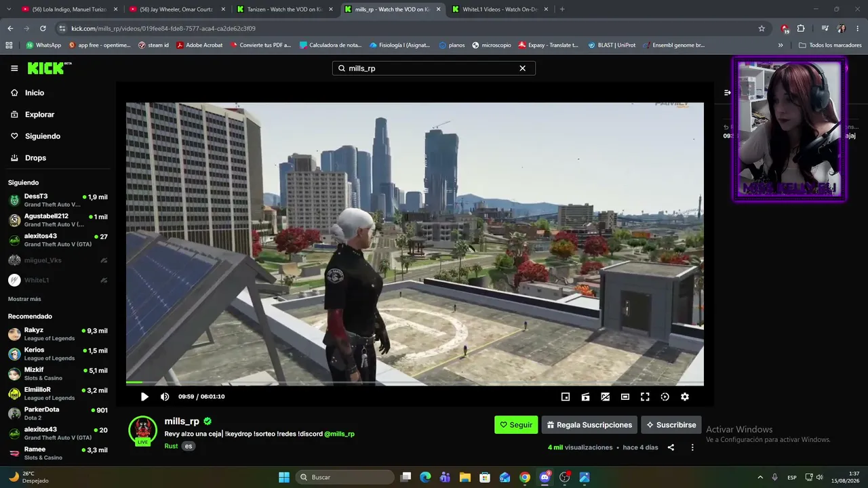Show hidden system tray icons

(x=759, y=477)
